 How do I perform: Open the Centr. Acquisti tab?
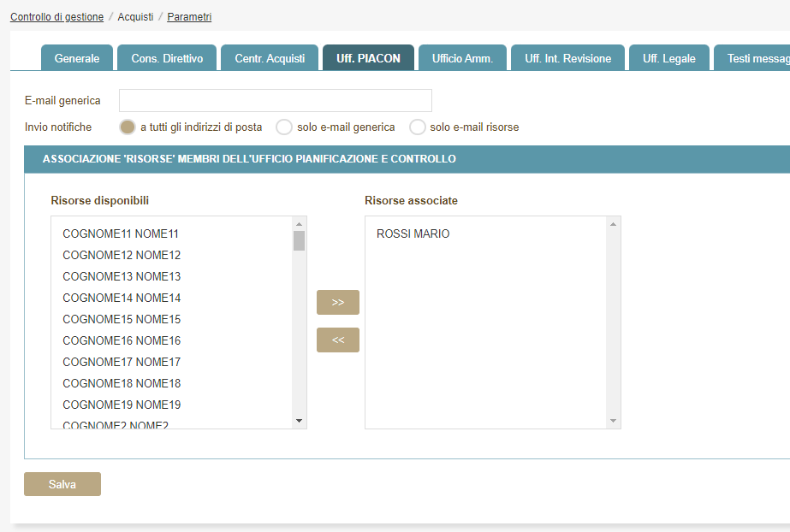pyautogui.click(x=270, y=58)
